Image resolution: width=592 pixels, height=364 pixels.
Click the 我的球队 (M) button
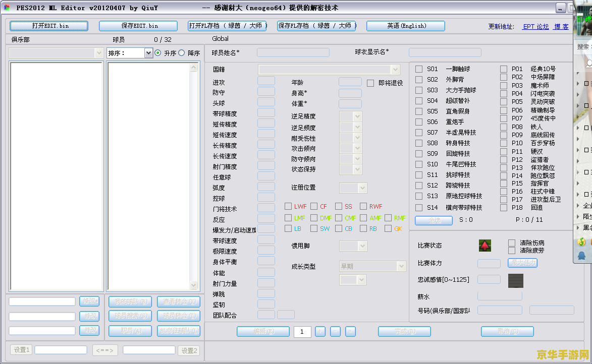[x=130, y=302]
